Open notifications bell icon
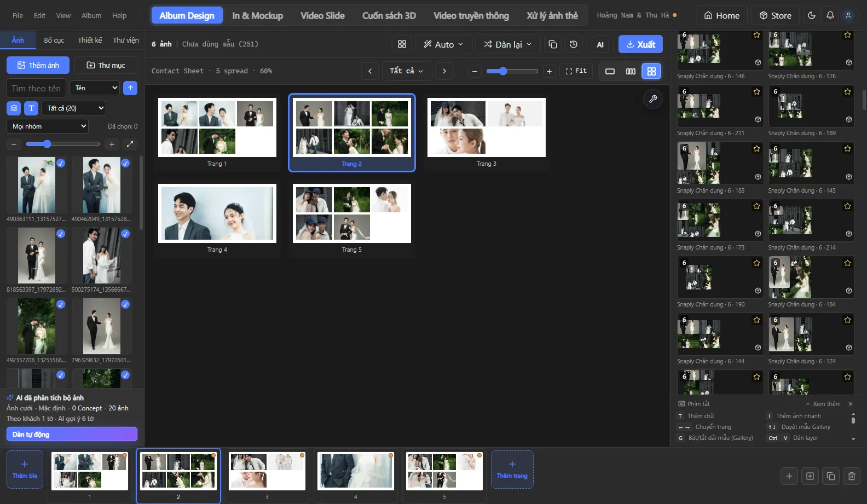Viewport: 867px width, 504px height. pyautogui.click(x=830, y=15)
